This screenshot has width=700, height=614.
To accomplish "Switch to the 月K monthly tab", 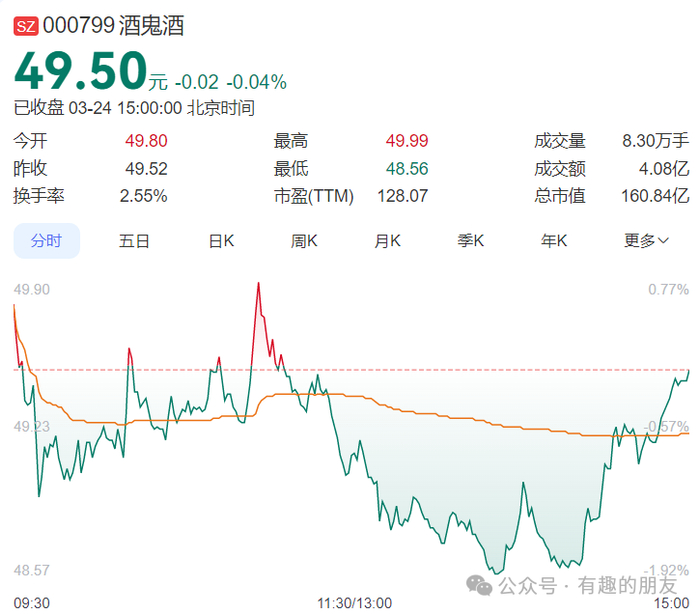I will click(x=388, y=241).
